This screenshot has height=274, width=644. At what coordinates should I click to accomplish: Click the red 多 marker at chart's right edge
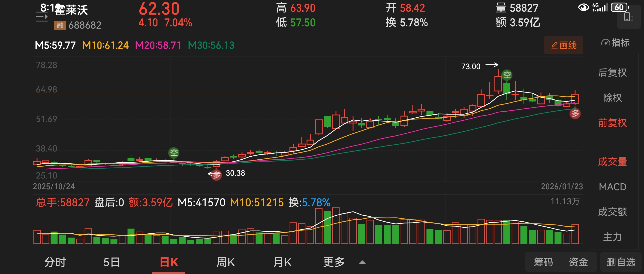coord(575,114)
